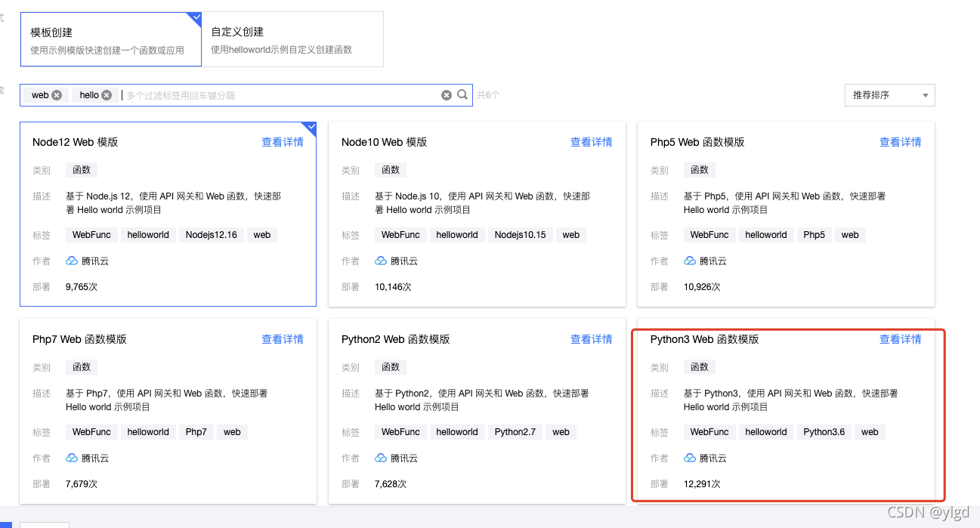Click Tencent Cloud icon in Node10 card

tap(381, 261)
